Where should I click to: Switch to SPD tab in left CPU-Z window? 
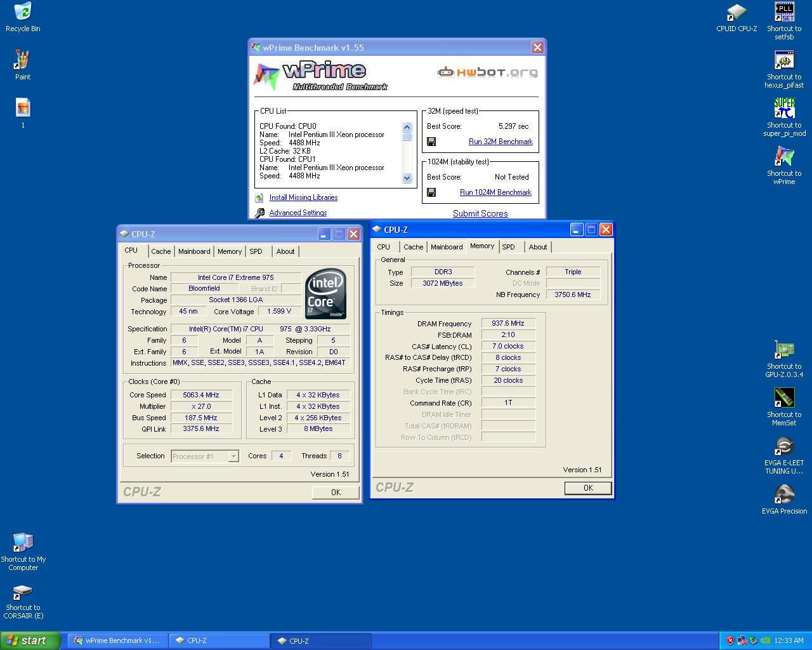pos(256,251)
